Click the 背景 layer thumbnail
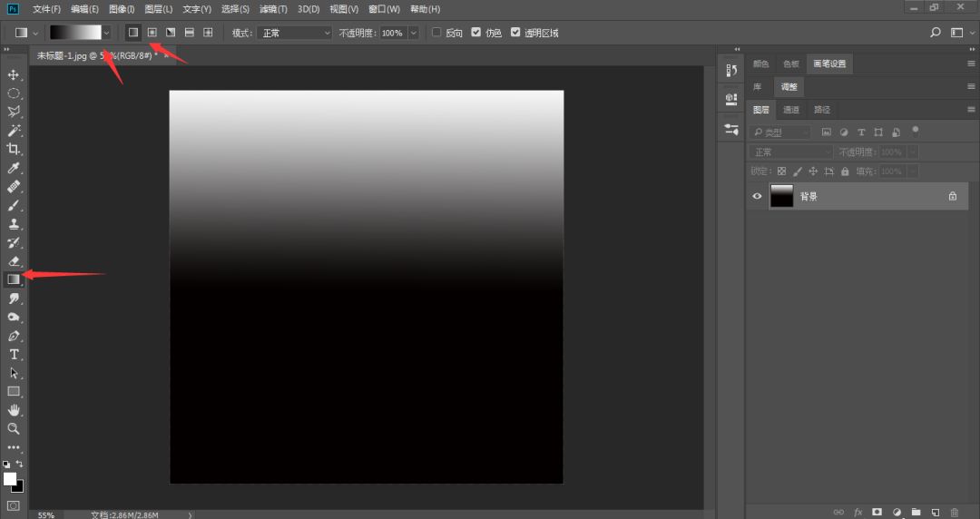 (781, 196)
